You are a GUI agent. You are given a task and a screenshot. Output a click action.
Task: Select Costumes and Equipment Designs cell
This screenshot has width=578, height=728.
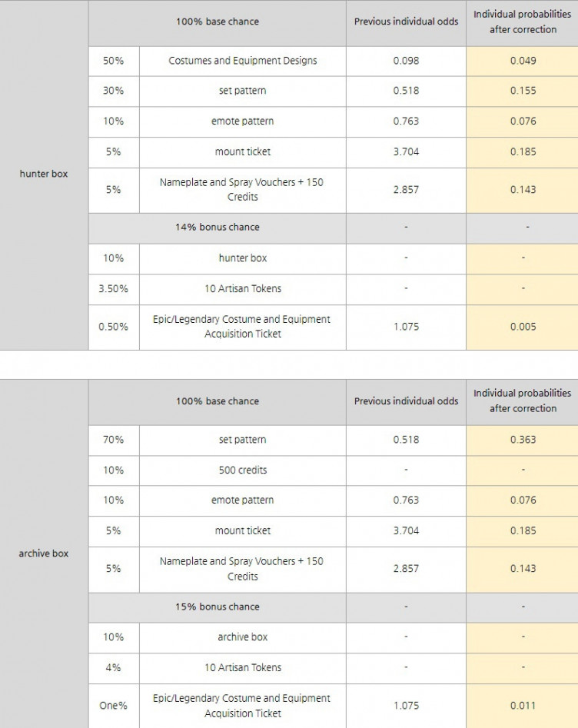[242, 61]
